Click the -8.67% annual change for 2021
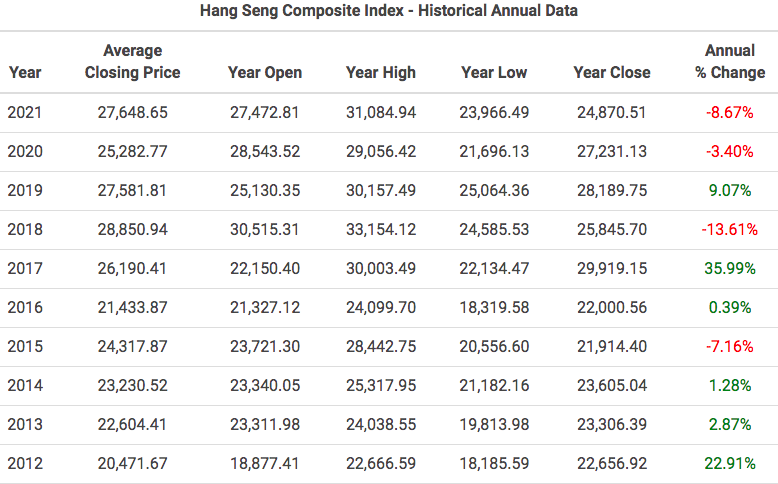 click(730, 113)
